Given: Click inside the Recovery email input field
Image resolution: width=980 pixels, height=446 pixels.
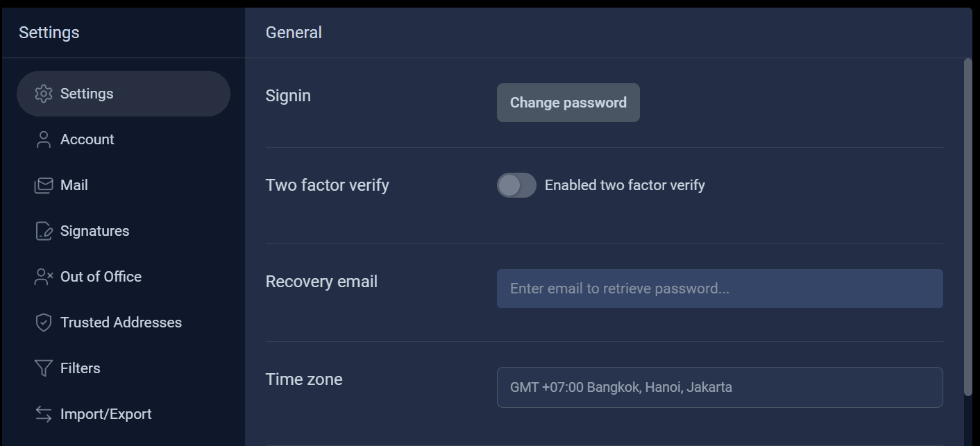Looking at the screenshot, I should click(720, 289).
